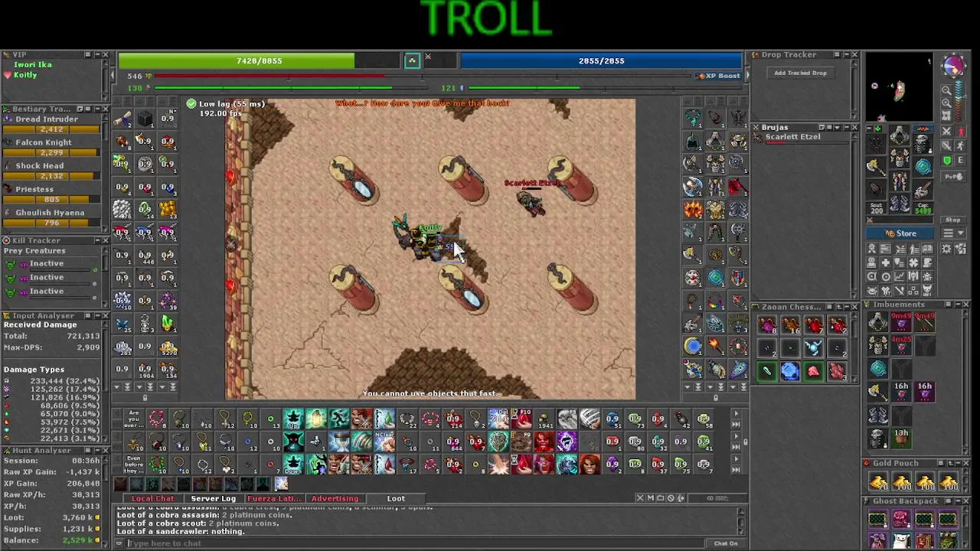Toggle the Chat On button
The image size is (980, 551).
pos(725,543)
